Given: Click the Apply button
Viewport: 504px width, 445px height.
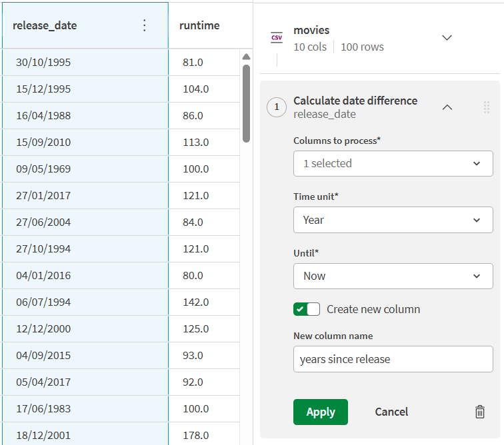Looking at the screenshot, I should click(320, 412).
